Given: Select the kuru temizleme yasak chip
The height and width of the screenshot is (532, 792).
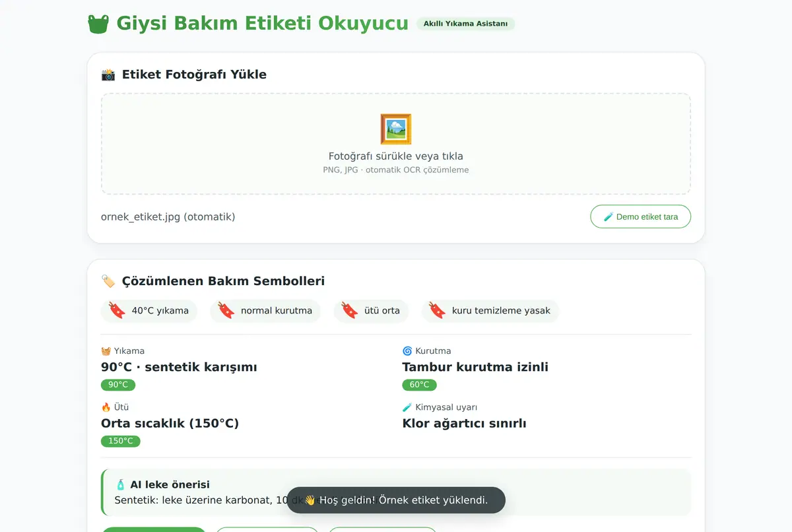Looking at the screenshot, I should point(490,310).
